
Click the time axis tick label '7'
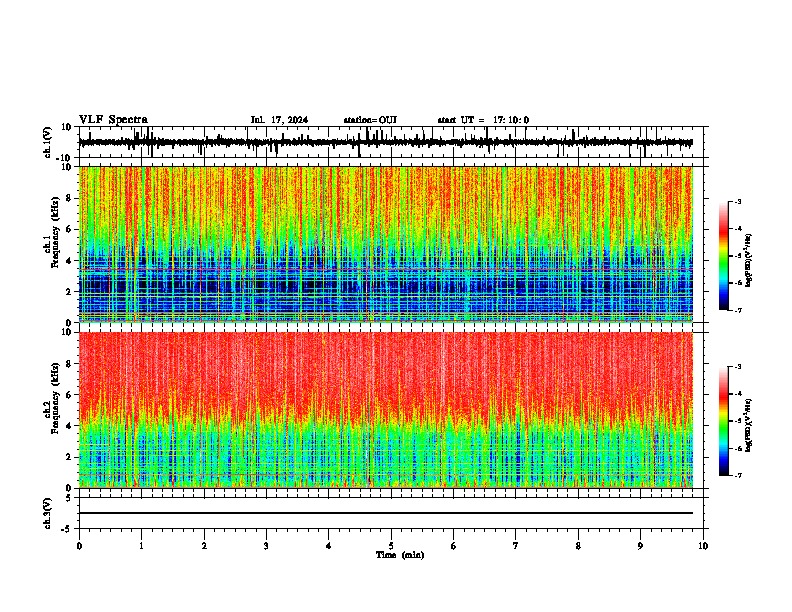pyautogui.click(x=516, y=546)
